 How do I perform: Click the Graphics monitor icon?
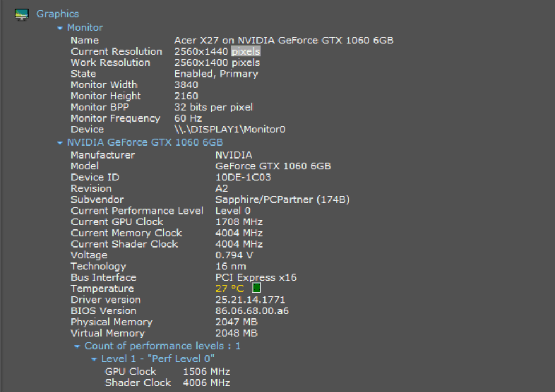point(22,14)
